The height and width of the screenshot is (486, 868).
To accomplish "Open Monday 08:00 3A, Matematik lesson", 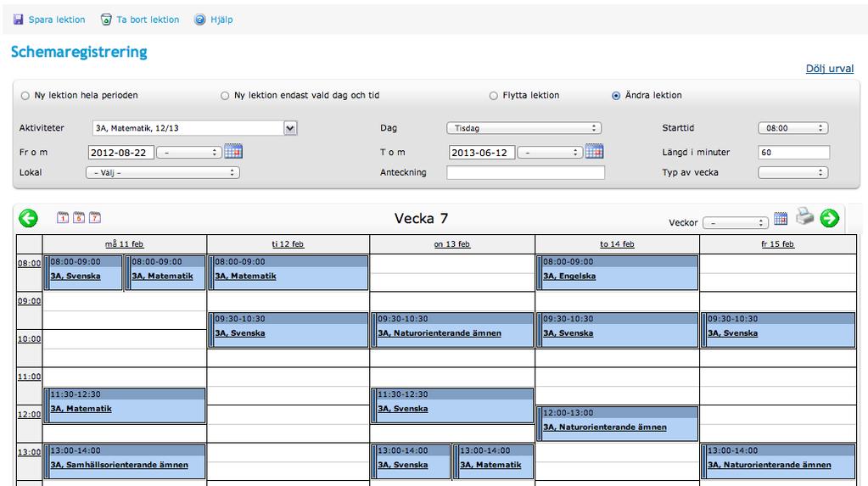I will [x=165, y=272].
